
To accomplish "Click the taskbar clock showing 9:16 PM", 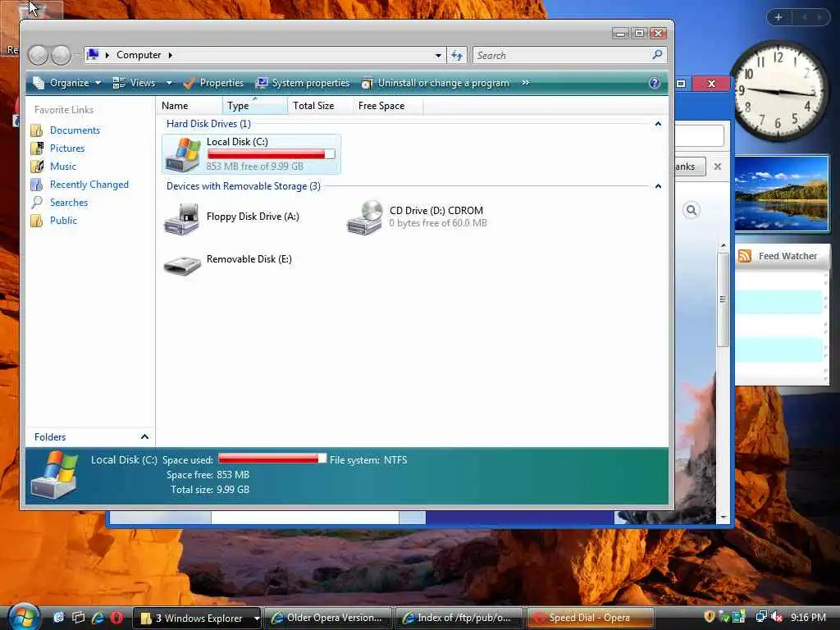I will (x=808, y=618).
